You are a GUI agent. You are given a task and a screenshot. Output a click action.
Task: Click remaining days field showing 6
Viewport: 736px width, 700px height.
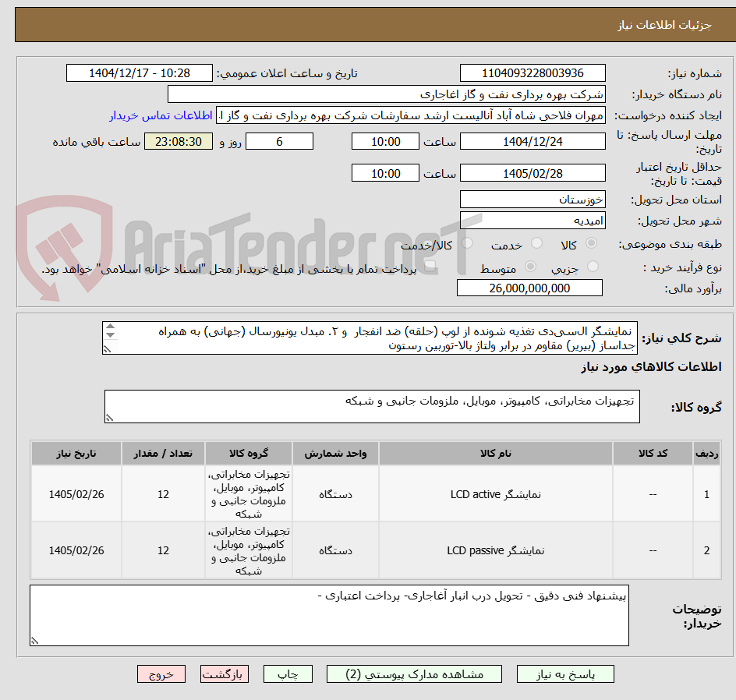click(x=279, y=141)
